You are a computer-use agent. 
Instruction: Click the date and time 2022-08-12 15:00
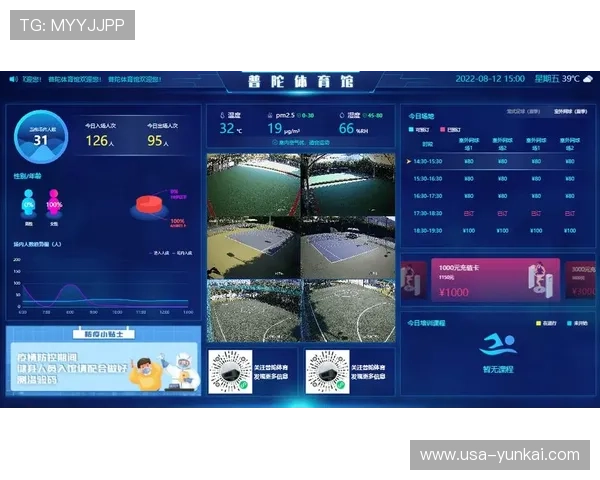(490, 79)
